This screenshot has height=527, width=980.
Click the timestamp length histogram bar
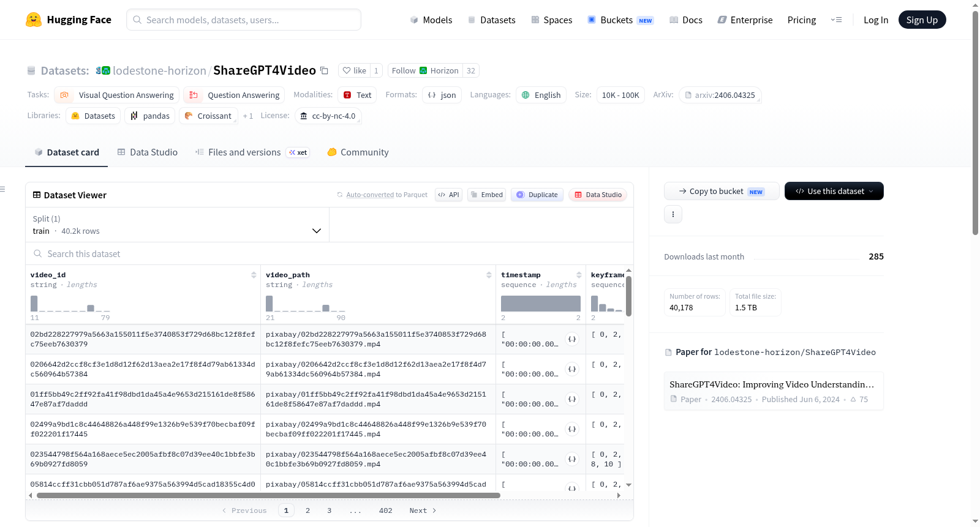[541, 304]
